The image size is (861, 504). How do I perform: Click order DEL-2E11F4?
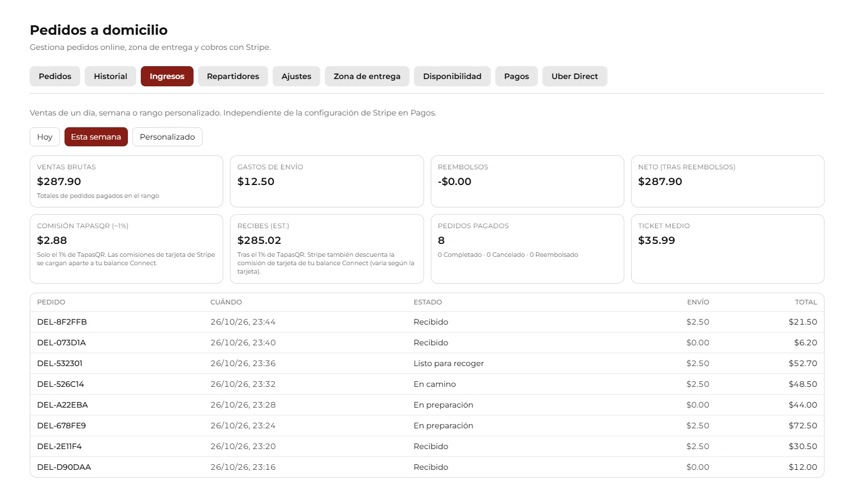(59, 446)
